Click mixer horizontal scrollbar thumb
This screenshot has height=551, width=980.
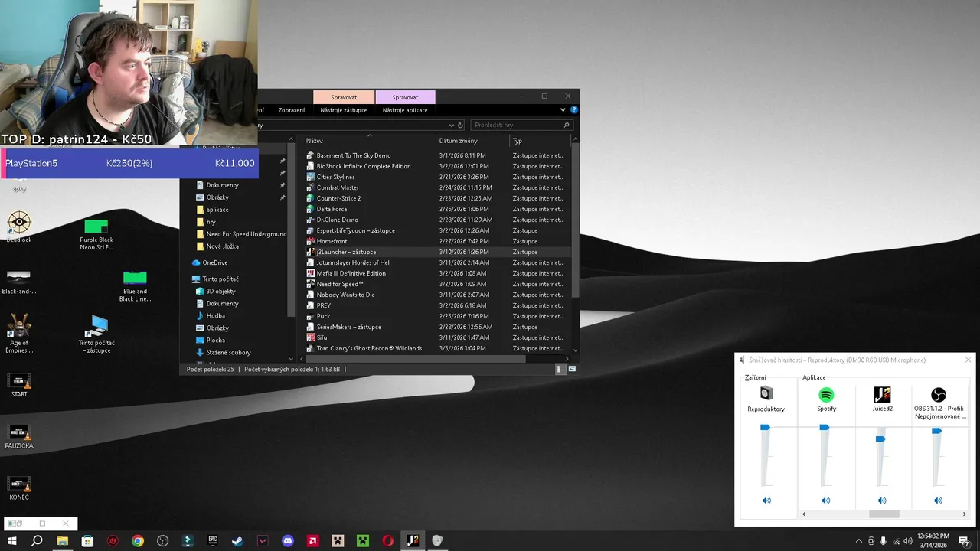[x=884, y=514]
